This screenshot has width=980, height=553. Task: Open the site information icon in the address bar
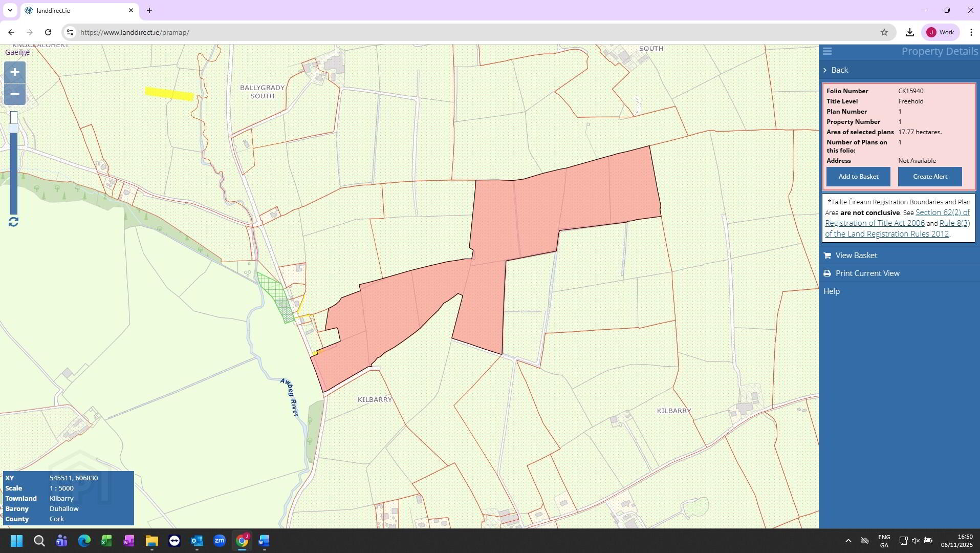70,32
